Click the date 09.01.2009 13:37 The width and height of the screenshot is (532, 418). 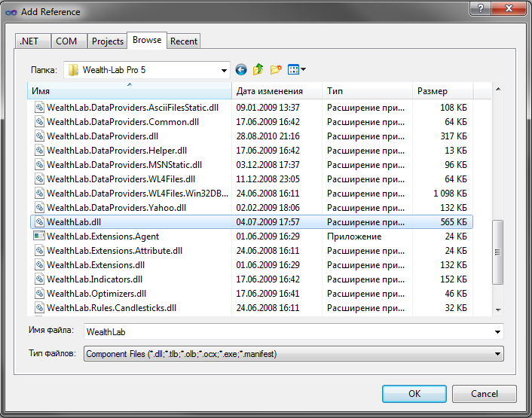click(x=268, y=108)
